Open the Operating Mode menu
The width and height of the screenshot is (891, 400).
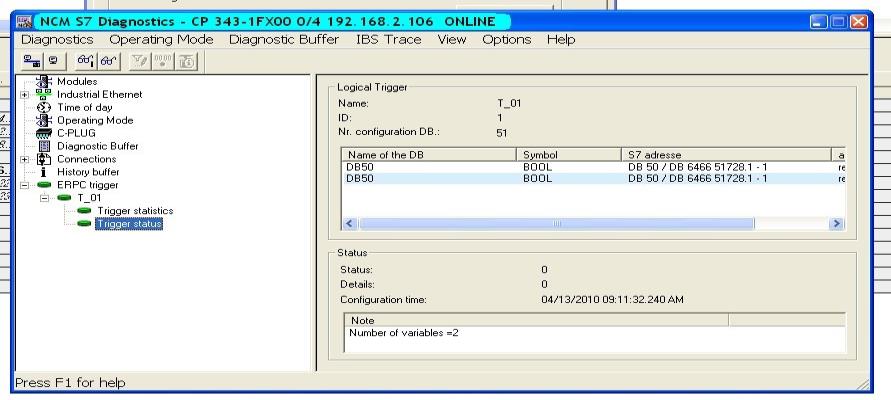[x=161, y=40]
